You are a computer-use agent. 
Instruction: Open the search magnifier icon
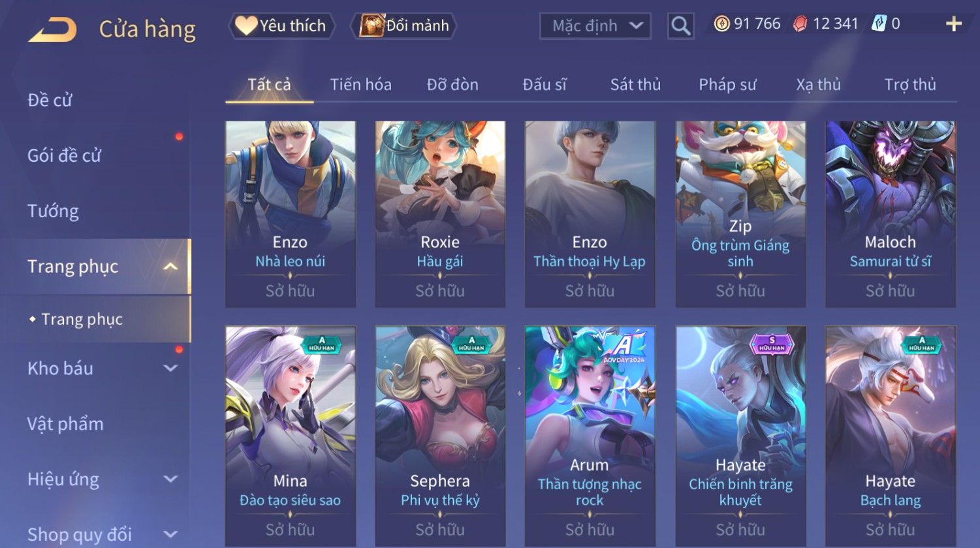[680, 26]
